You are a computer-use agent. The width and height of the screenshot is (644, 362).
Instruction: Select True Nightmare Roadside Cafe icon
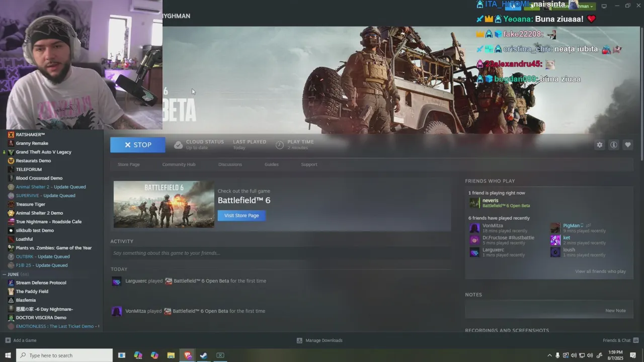(11, 222)
